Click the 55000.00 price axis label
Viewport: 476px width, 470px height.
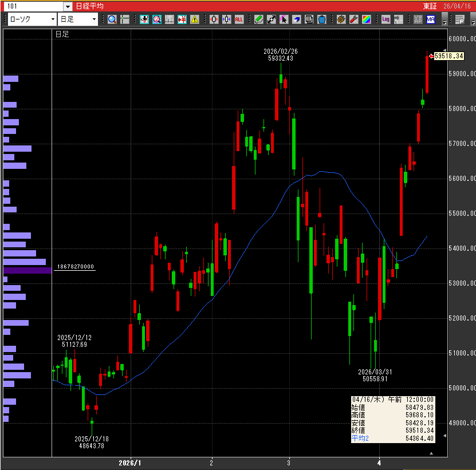(x=462, y=214)
